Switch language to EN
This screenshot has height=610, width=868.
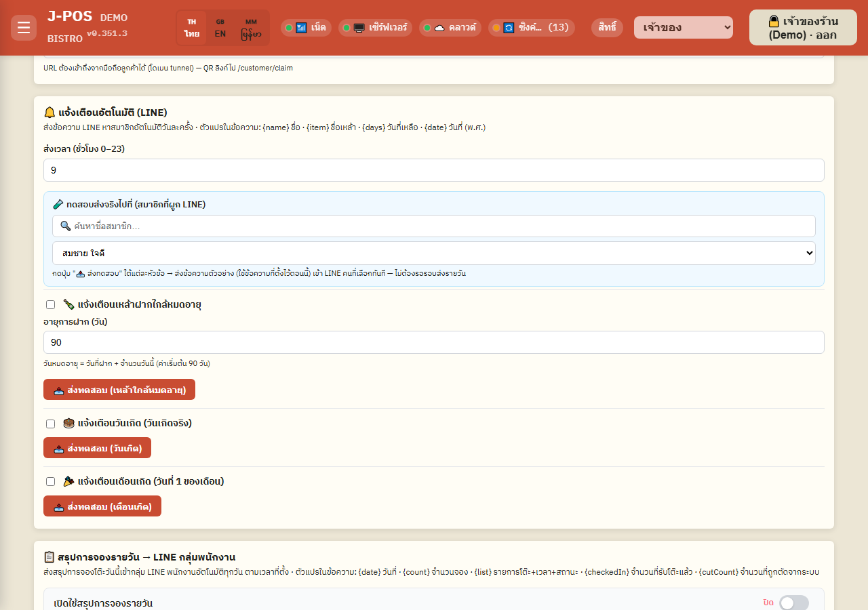tap(220, 28)
